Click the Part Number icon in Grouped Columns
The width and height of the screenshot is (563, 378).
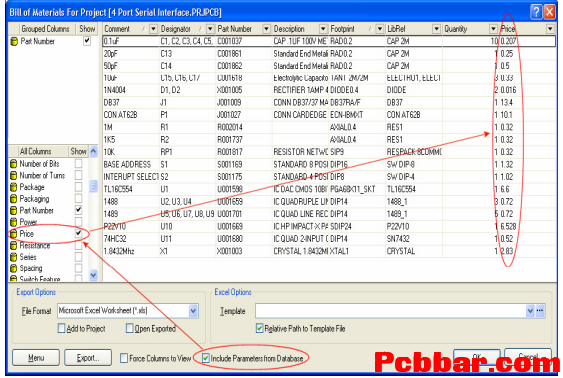tap(14, 41)
